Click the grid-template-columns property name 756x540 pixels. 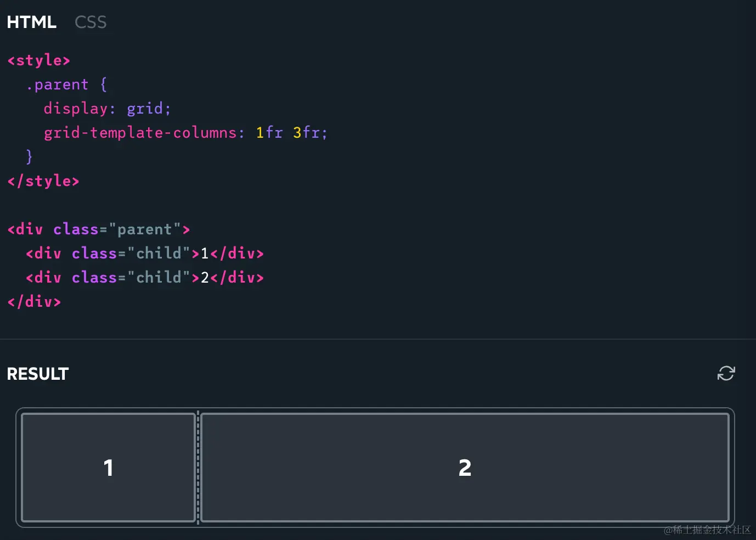coord(140,133)
